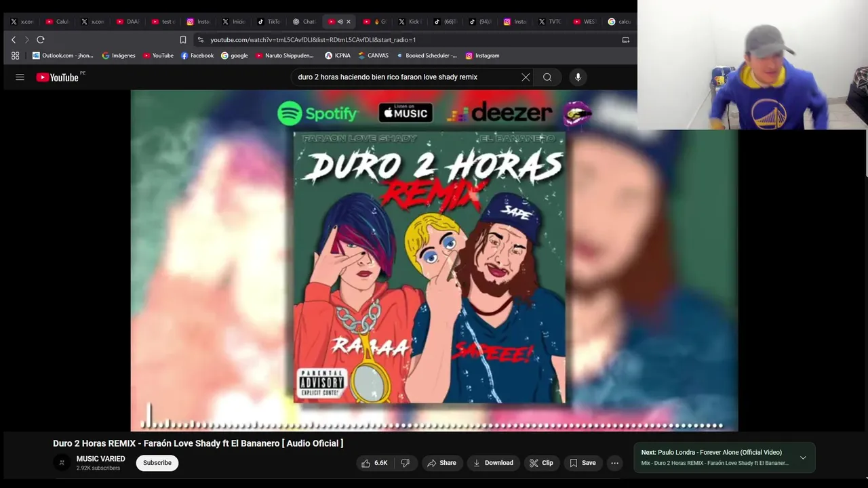Go back to the previous page
Image resolution: width=868 pixels, height=488 pixels.
(x=14, y=40)
